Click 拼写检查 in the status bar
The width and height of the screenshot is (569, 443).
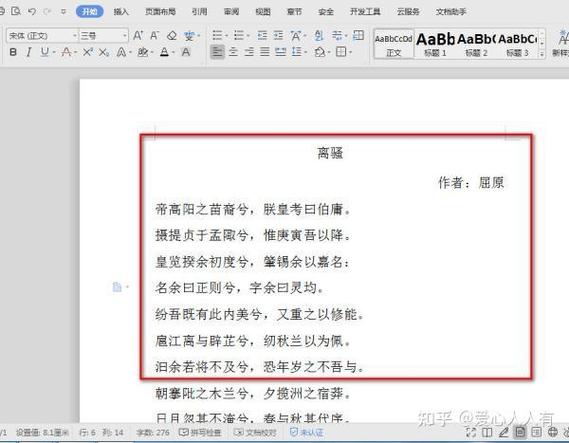click(200, 432)
